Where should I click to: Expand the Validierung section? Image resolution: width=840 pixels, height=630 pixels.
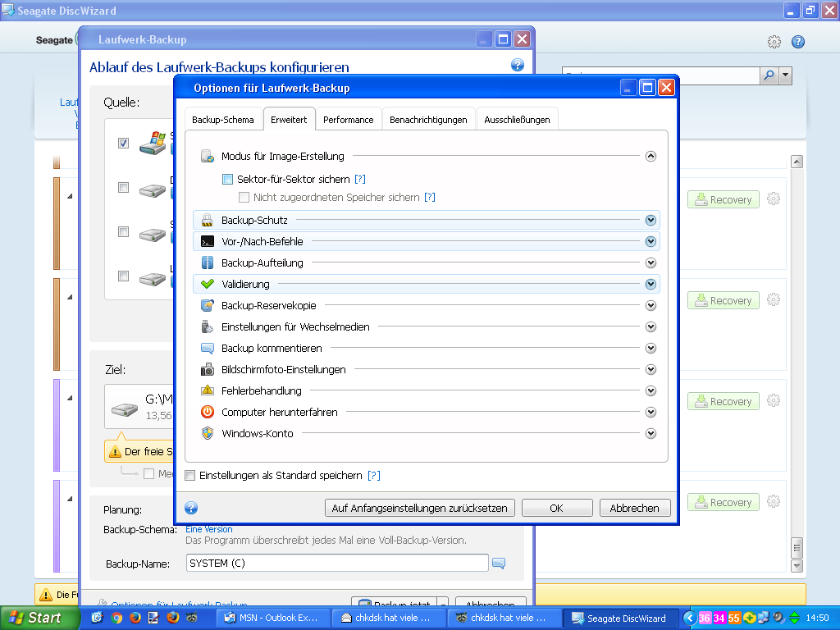coord(651,284)
